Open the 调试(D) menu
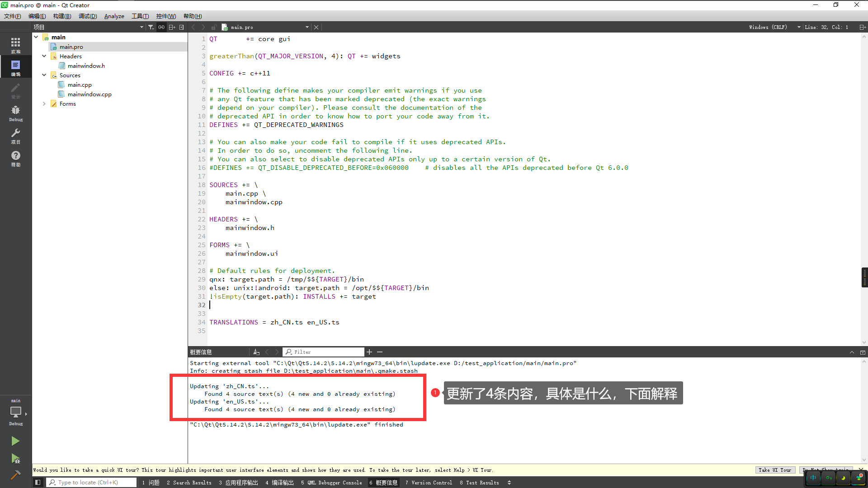 (88, 16)
